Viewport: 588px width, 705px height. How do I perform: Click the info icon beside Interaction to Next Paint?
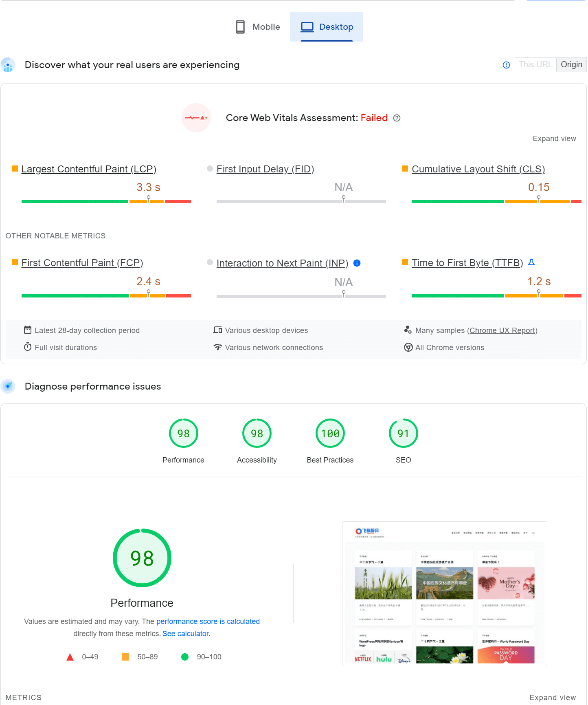tap(357, 263)
